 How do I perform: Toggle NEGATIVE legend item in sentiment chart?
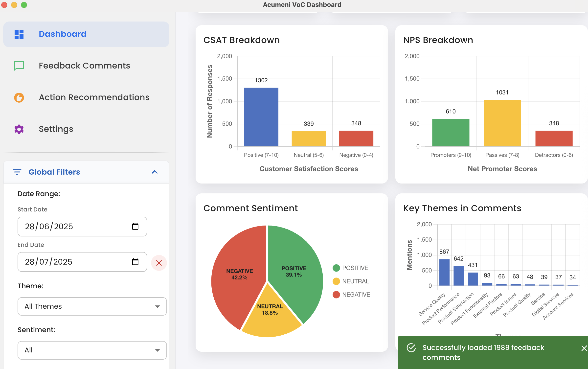click(x=351, y=295)
